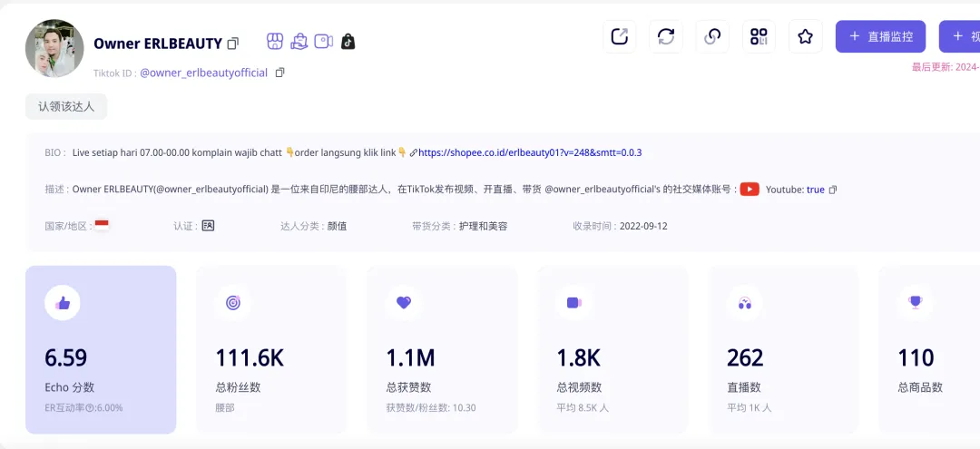Click the chain link icon button
The width and height of the screenshot is (980, 449).
712,36
